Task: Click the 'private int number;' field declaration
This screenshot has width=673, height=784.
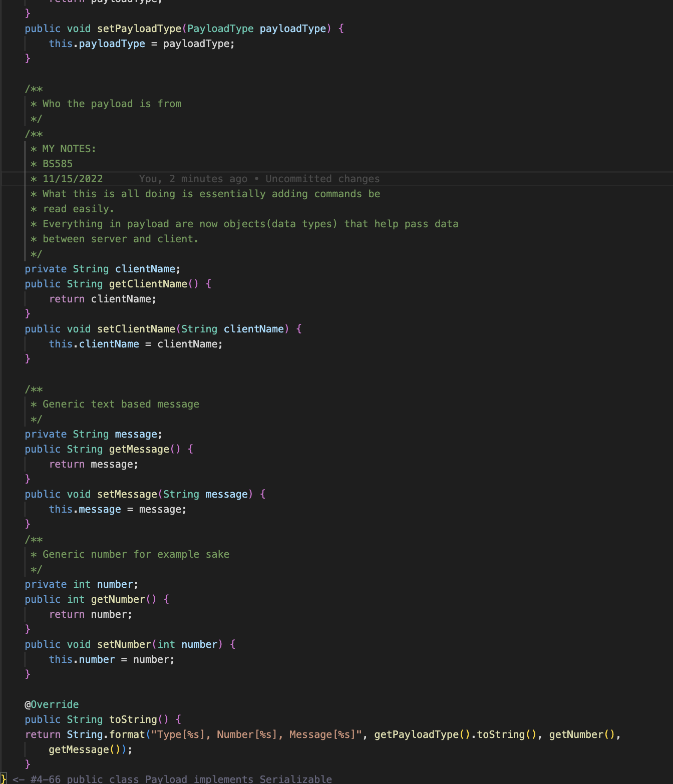Action: click(x=82, y=584)
